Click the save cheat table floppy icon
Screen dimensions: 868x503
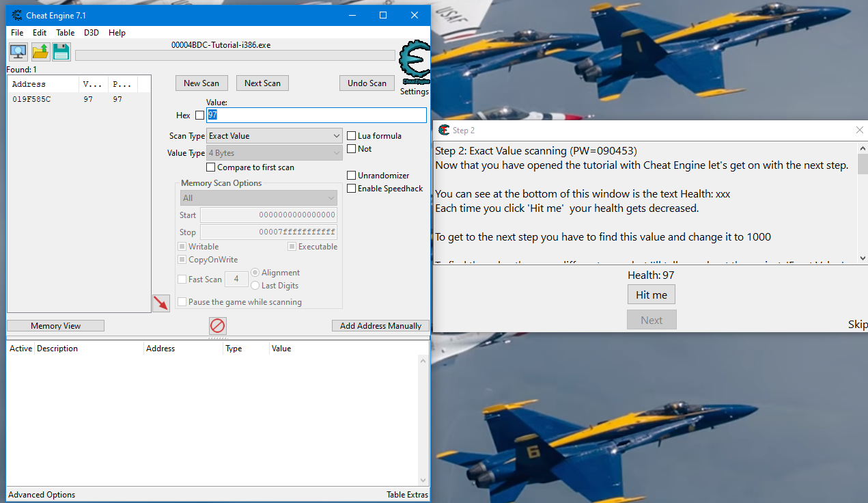click(x=61, y=51)
